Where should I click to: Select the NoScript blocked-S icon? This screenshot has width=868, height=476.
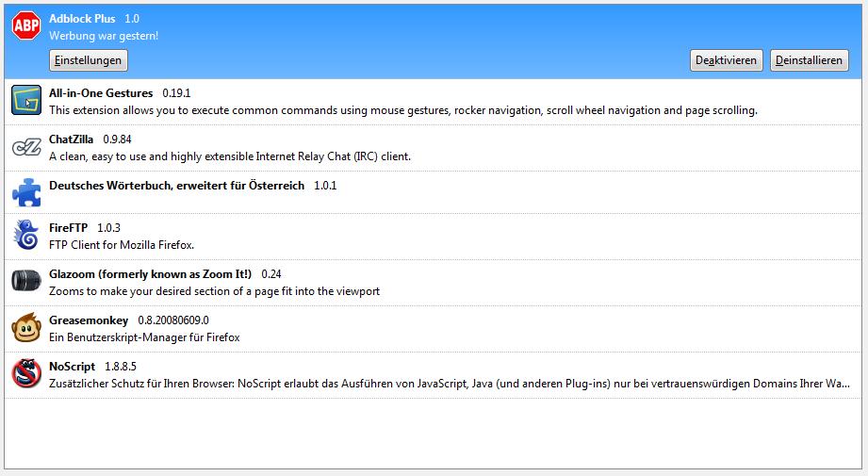tap(26, 373)
